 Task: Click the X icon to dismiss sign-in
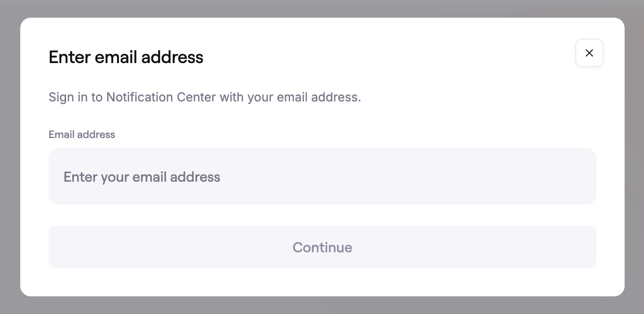(x=589, y=53)
